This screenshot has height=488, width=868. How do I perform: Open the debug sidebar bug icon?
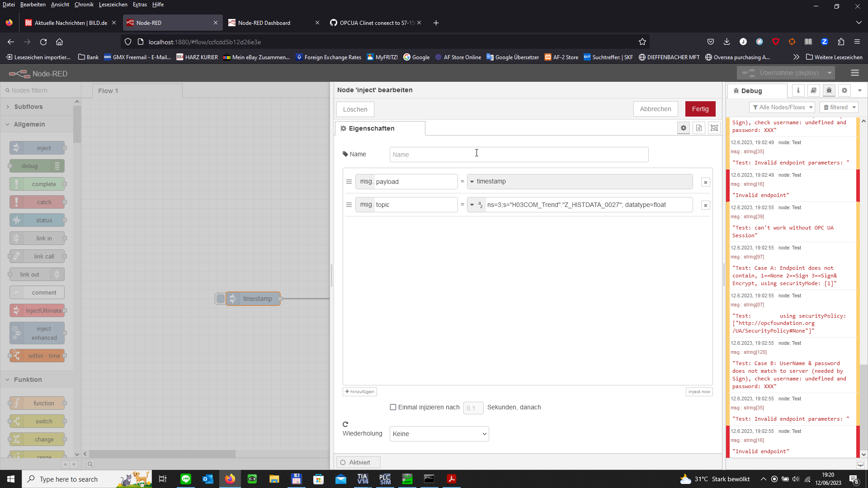click(829, 90)
